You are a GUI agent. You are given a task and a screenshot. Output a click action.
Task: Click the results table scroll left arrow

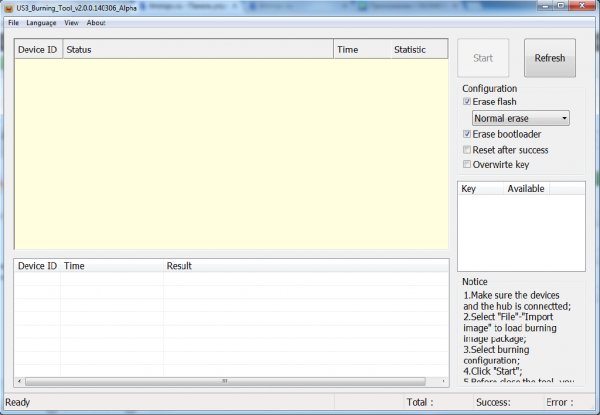tap(19, 381)
